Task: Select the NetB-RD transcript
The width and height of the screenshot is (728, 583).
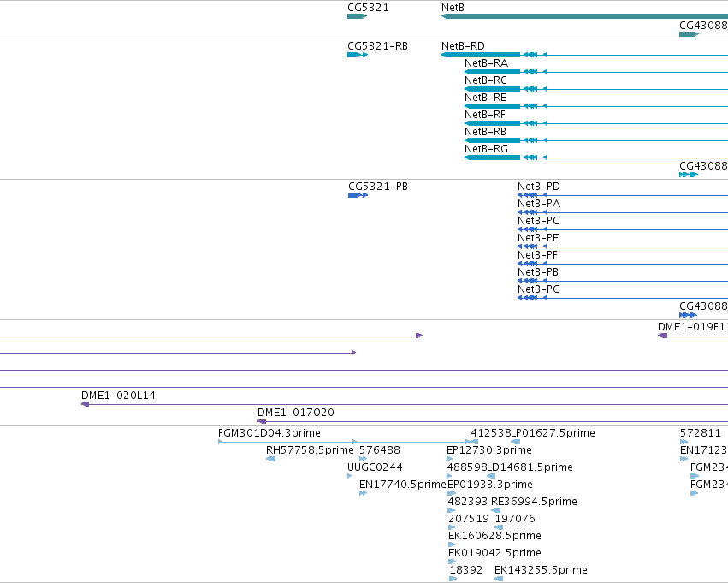Action: [x=584, y=55]
